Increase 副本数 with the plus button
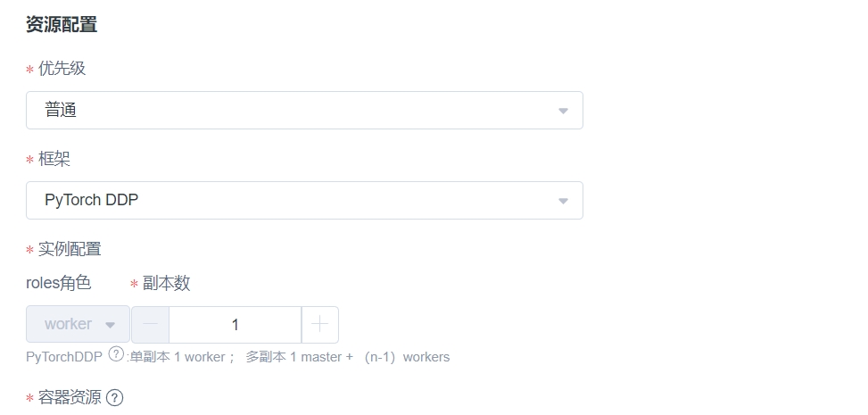Image resolution: width=868 pixels, height=415 pixels. [x=320, y=325]
